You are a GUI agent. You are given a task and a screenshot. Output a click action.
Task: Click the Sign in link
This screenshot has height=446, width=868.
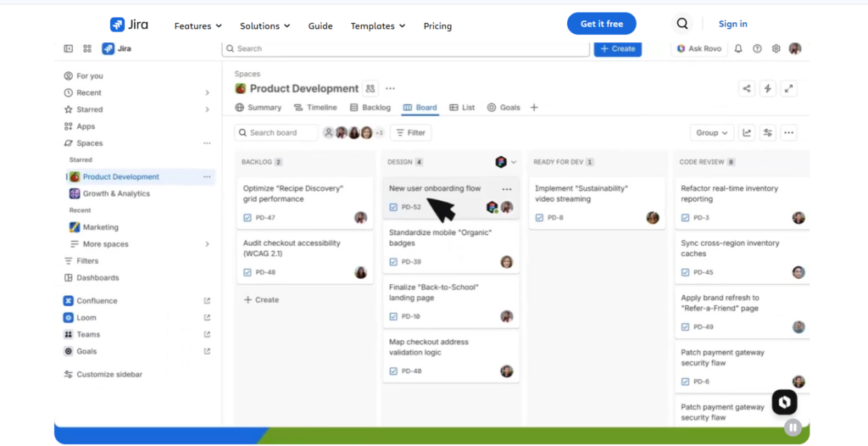(x=733, y=24)
